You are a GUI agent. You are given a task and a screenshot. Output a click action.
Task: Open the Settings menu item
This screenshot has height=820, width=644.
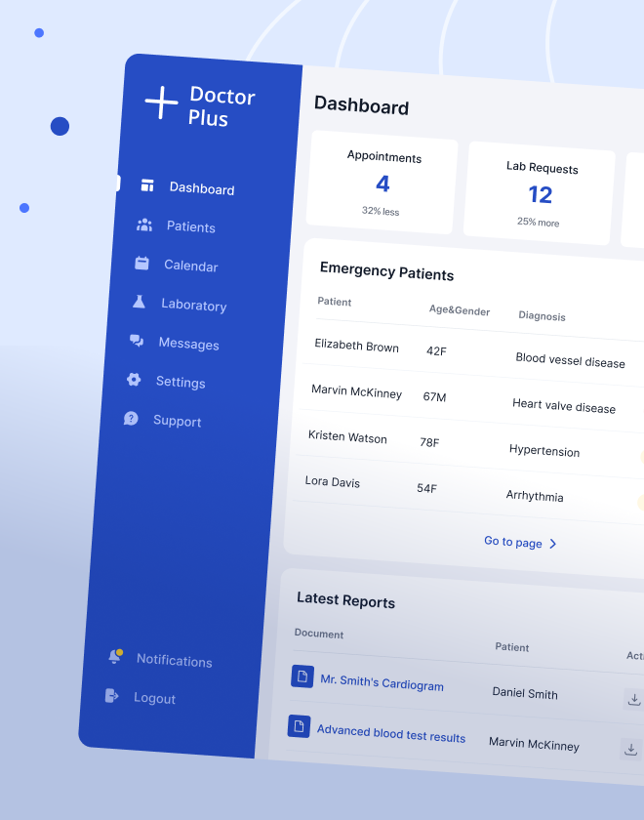(181, 382)
